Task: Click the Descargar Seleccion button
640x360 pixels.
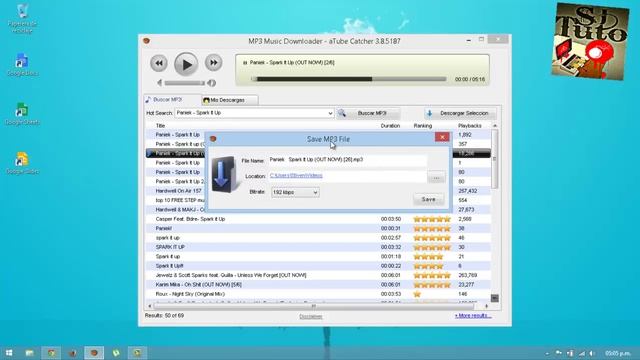Action: (460, 113)
